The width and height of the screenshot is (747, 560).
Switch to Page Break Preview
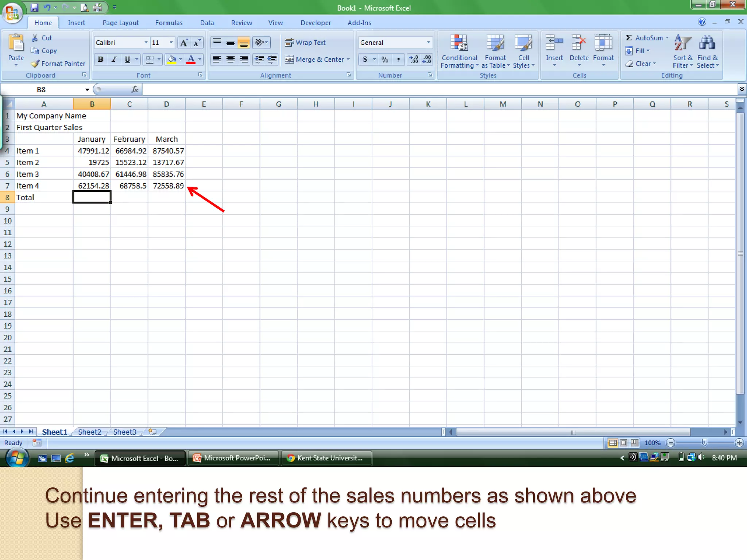click(x=635, y=443)
